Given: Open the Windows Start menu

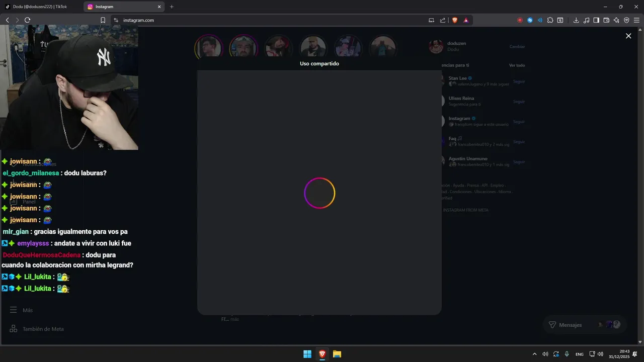Looking at the screenshot, I should [307, 354].
